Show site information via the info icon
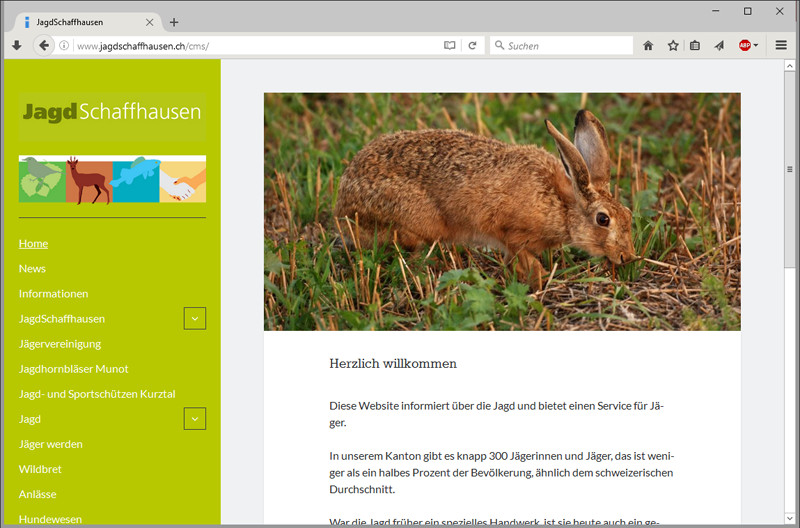Image resolution: width=800 pixels, height=528 pixels. click(64, 45)
